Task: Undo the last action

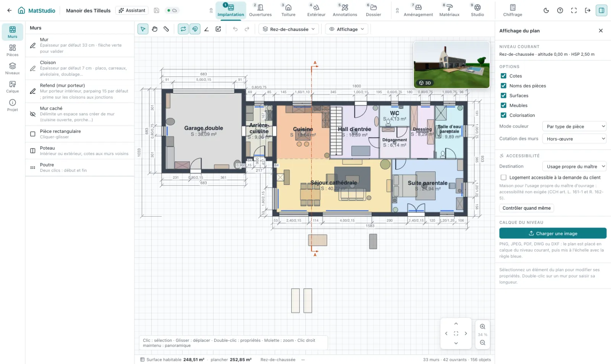Action: point(235,29)
